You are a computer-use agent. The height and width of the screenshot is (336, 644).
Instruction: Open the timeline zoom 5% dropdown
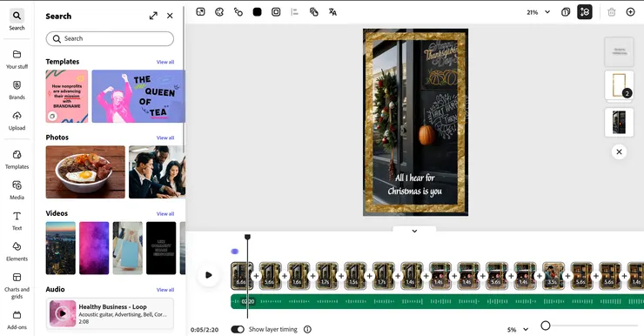click(x=518, y=329)
